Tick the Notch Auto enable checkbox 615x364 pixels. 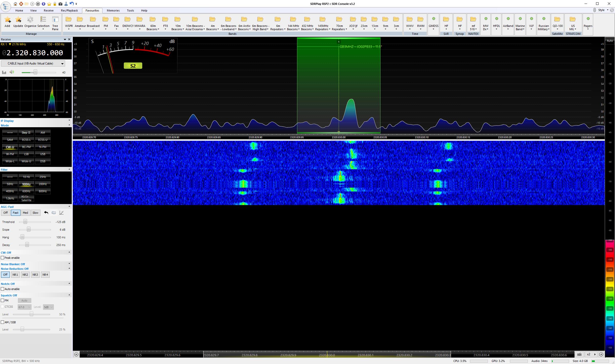(3, 289)
